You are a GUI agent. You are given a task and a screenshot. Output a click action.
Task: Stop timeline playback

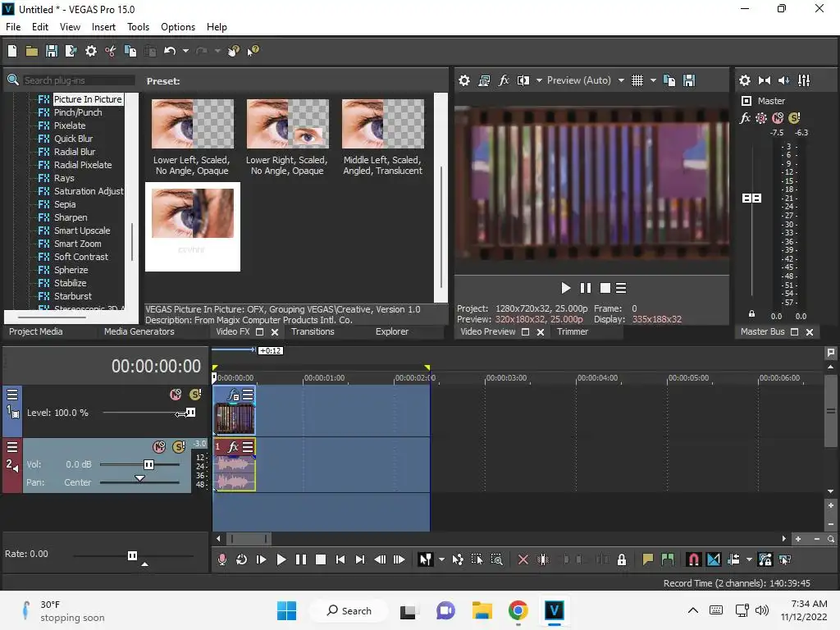321,559
